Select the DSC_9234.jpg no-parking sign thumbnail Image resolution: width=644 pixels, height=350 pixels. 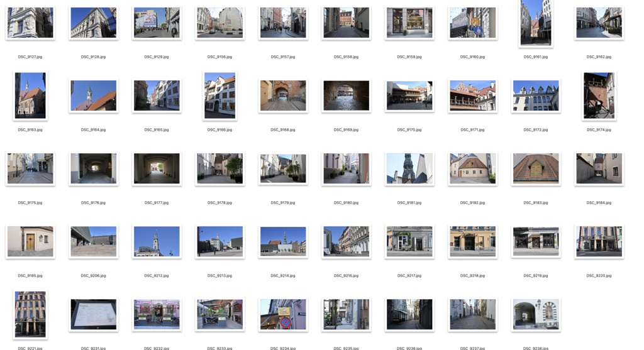[x=283, y=315]
